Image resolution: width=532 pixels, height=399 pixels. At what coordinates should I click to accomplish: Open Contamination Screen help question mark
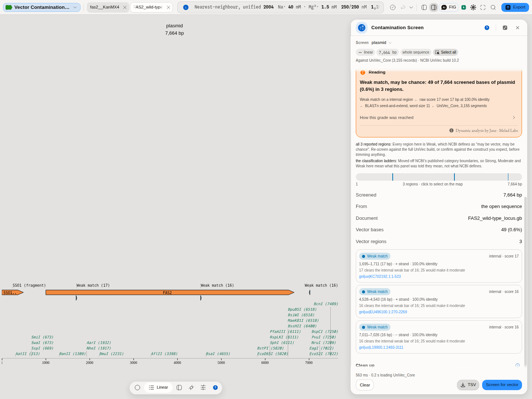tap(487, 28)
